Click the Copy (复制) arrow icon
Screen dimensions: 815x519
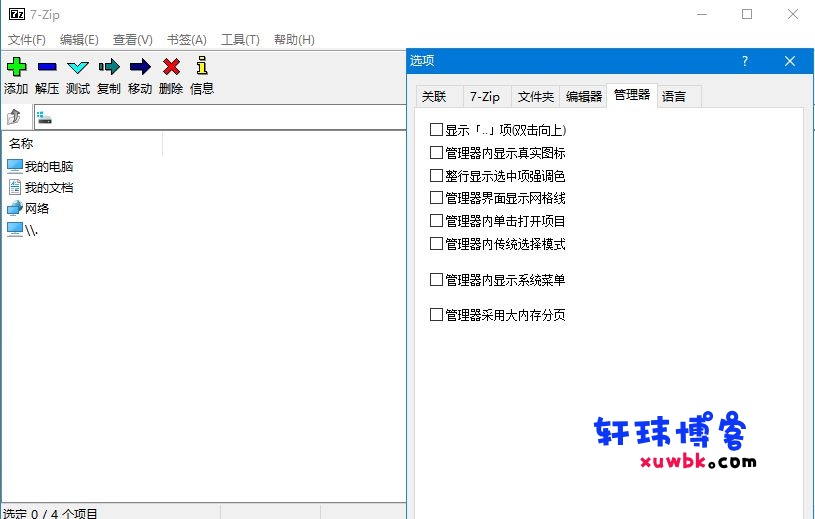click(x=109, y=66)
